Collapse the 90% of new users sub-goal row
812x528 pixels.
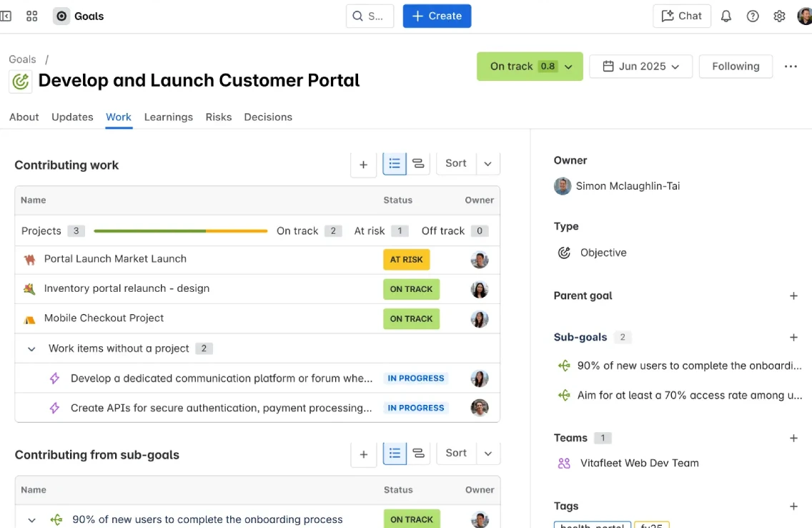(x=31, y=519)
